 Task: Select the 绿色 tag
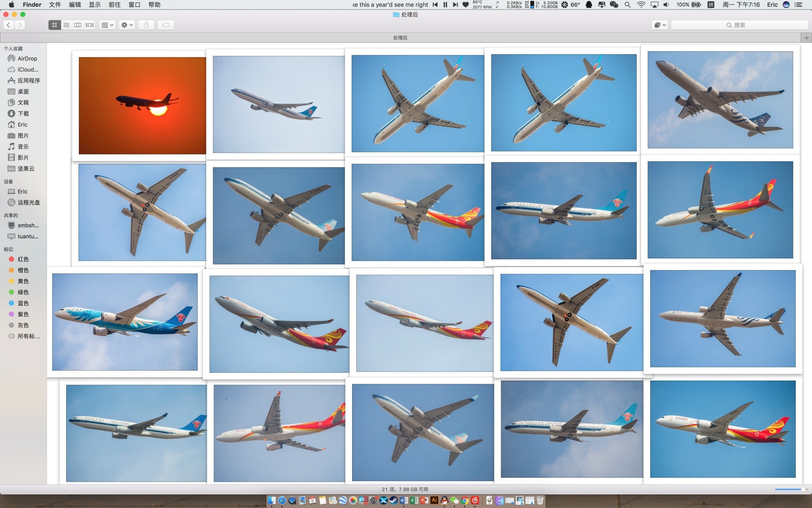[19, 292]
